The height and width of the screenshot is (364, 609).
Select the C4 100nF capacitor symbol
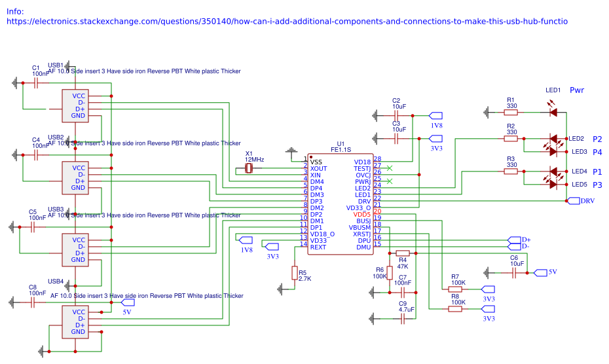(x=36, y=155)
